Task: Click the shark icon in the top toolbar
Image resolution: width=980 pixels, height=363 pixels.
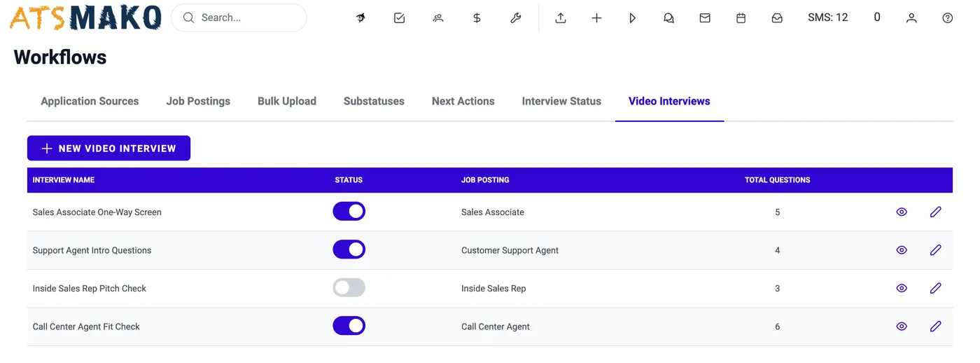Action: 360,18
